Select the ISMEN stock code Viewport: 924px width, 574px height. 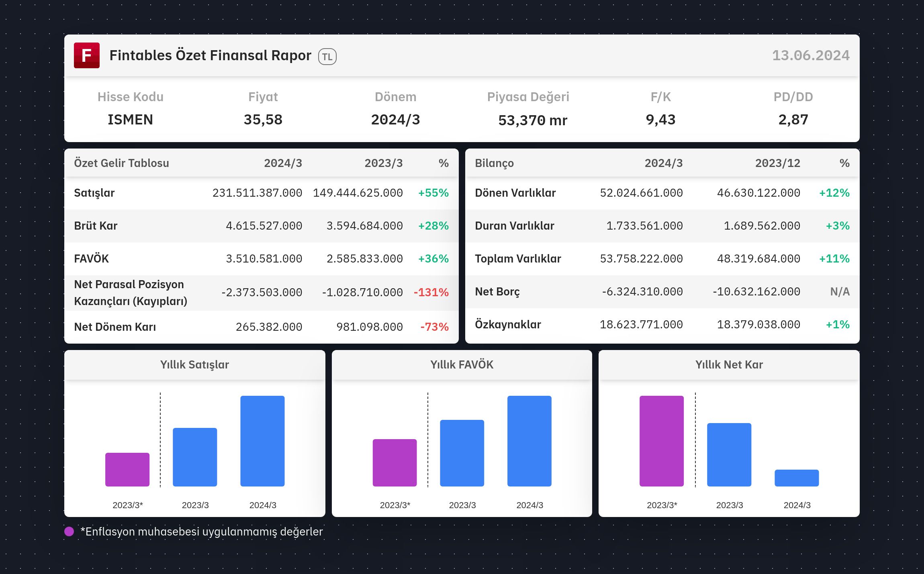[x=130, y=120]
